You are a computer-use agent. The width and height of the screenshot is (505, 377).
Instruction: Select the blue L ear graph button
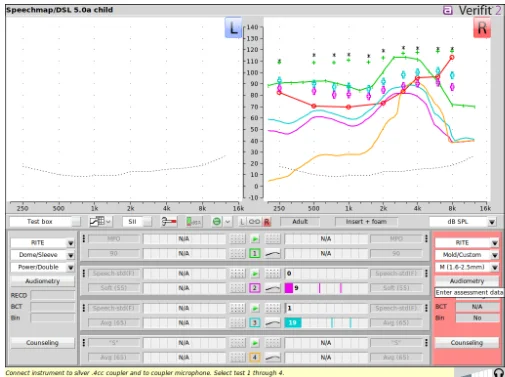point(234,28)
